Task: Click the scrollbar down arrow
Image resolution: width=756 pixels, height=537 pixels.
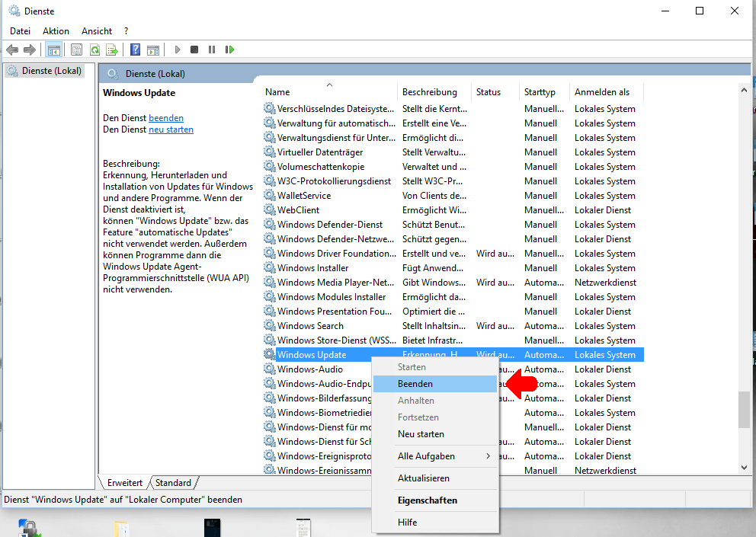Action: [744, 467]
